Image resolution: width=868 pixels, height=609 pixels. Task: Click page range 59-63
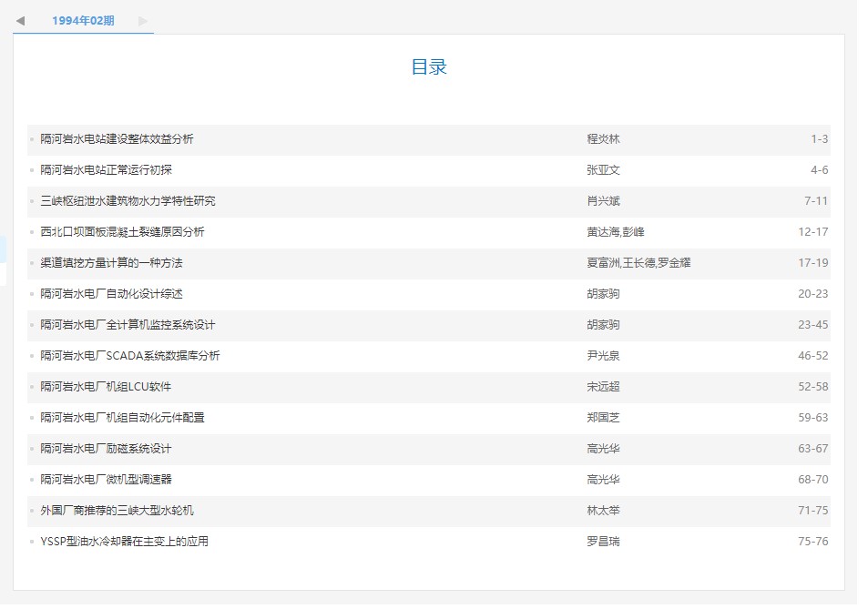[x=813, y=418]
